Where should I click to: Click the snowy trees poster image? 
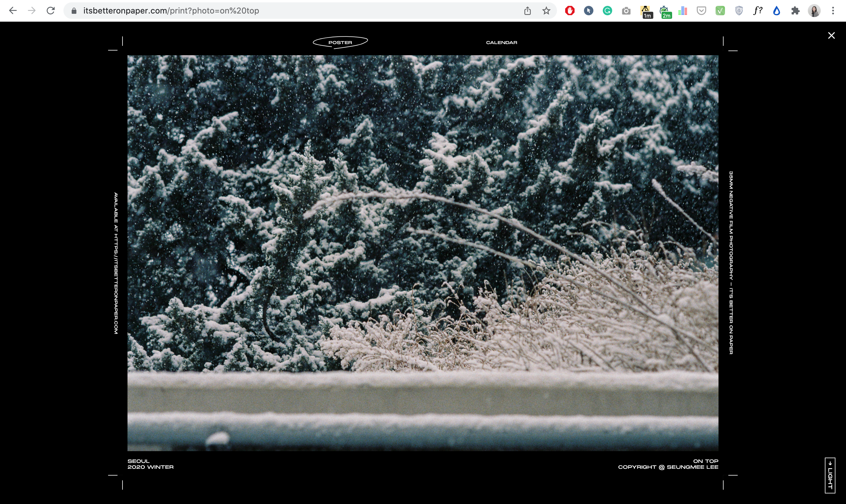(x=422, y=253)
